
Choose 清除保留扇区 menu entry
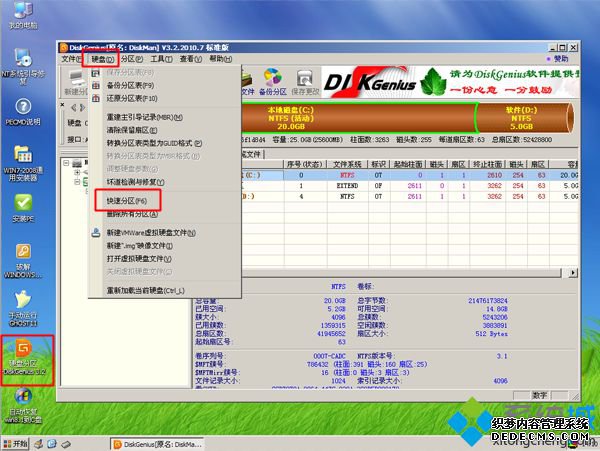pos(165,130)
